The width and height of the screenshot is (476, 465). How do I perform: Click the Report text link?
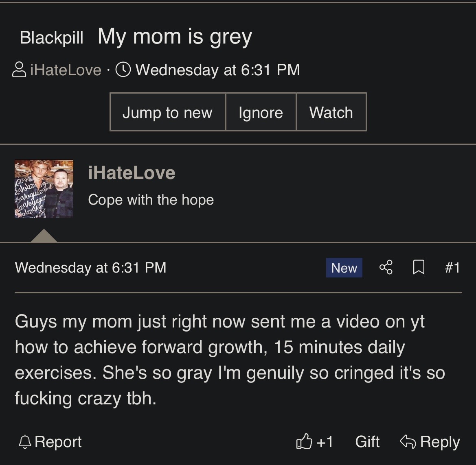click(58, 442)
